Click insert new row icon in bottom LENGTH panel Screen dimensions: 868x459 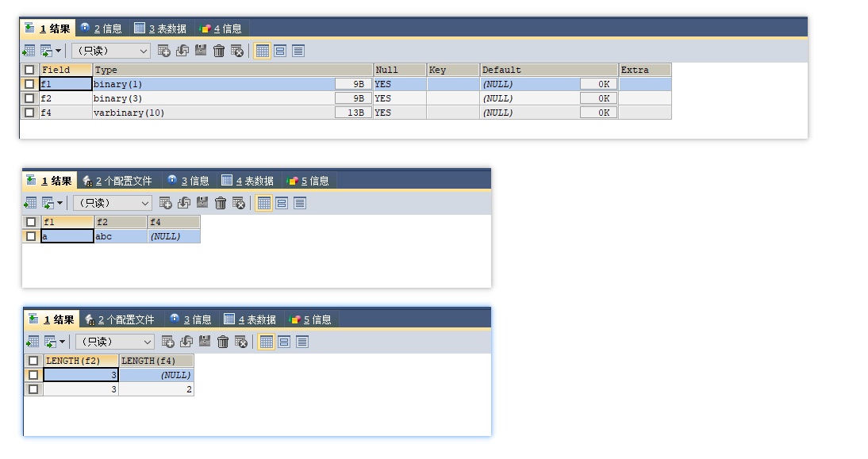tap(167, 342)
